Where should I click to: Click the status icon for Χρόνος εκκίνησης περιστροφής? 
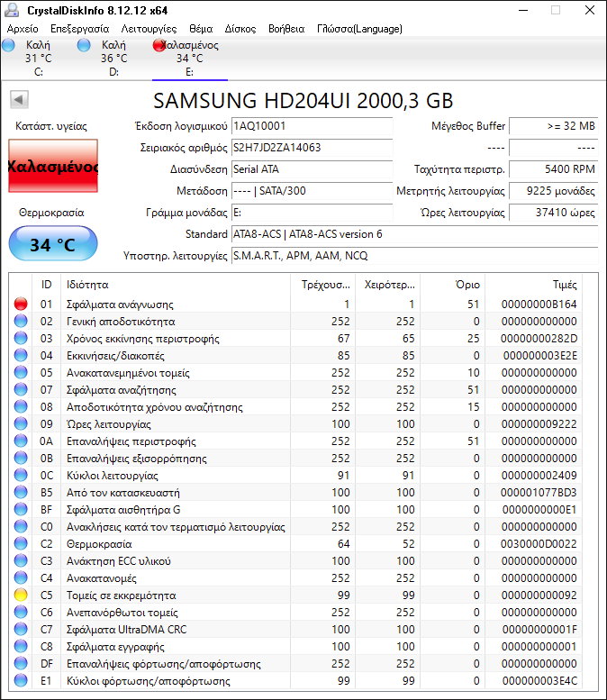coord(21,339)
